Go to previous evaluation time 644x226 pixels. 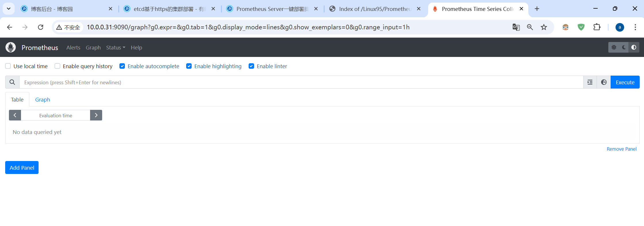click(x=15, y=115)
